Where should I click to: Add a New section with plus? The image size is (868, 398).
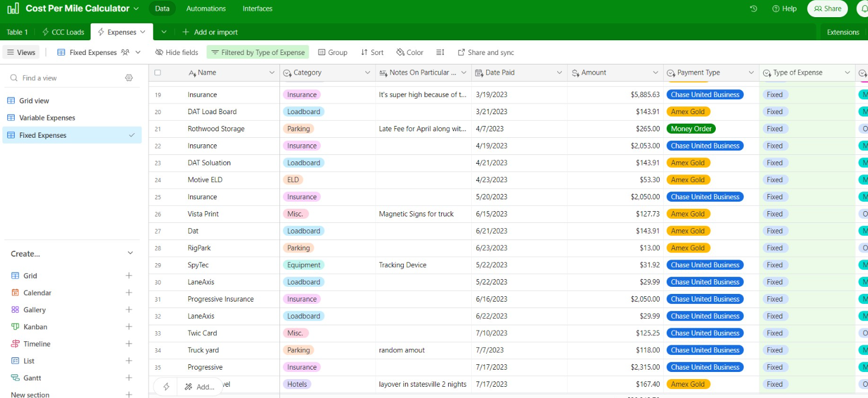coord(128,394)
